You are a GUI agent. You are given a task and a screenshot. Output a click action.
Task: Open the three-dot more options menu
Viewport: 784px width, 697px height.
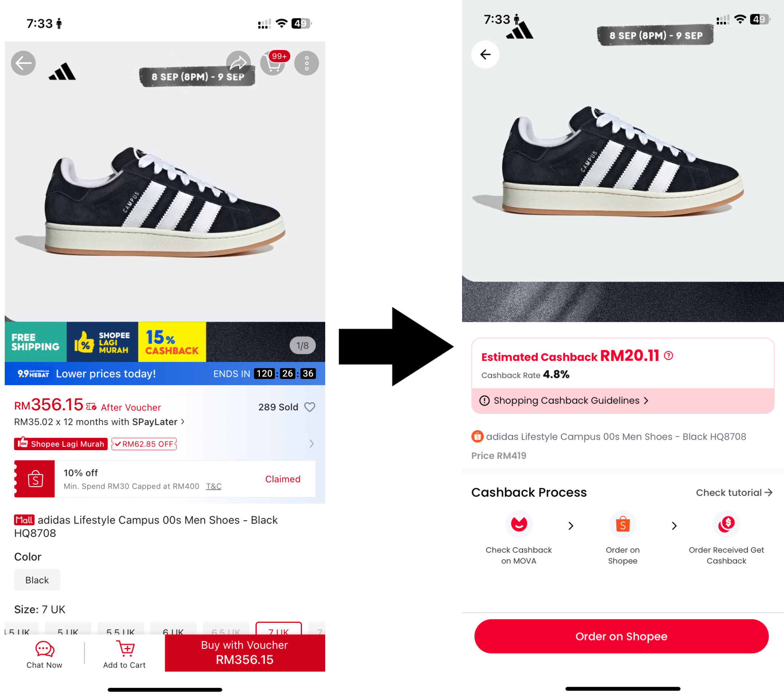[306, 63]
